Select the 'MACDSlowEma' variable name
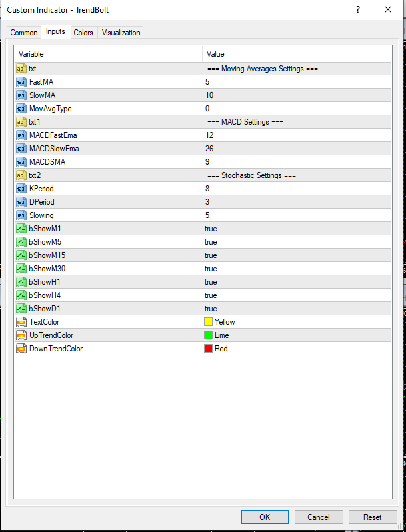Viewport: 406px width, 532px height. point(54,149)
